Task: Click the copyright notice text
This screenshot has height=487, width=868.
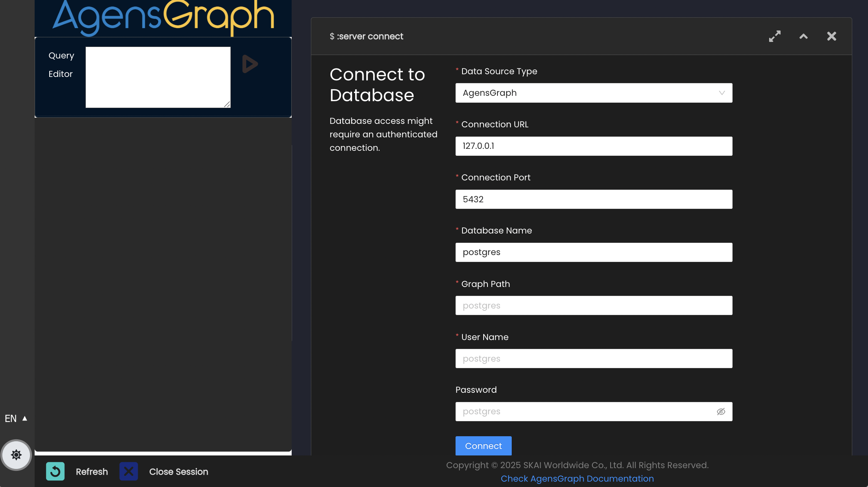Action: 577,465
